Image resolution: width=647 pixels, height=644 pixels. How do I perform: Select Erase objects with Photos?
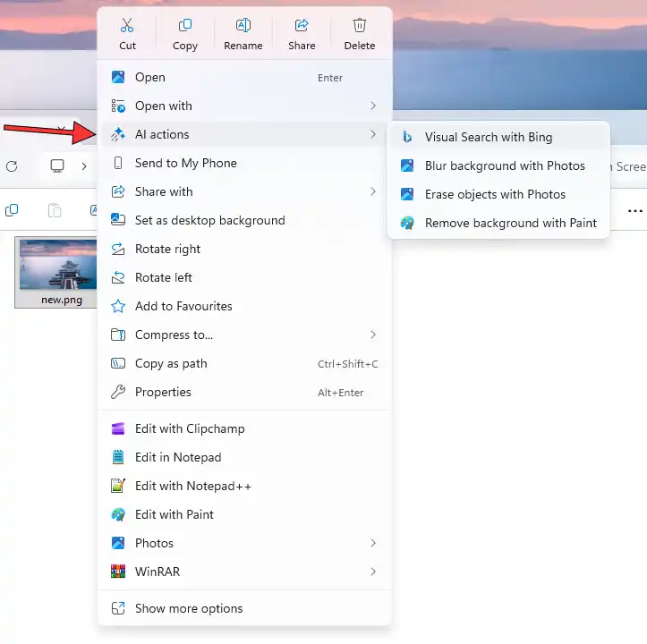pyautogui.click(x=495, y=194)
